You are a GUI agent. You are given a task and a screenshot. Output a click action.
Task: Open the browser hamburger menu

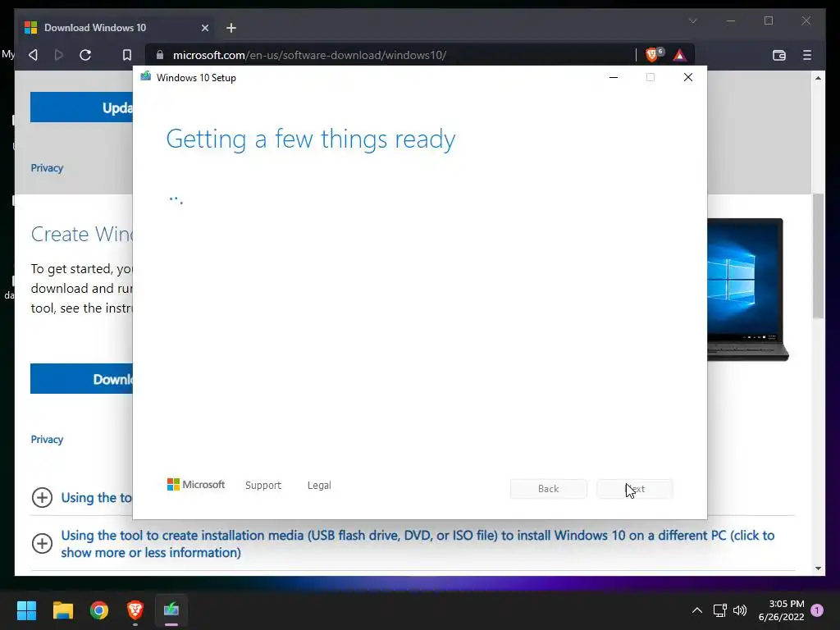pos(807,55)
